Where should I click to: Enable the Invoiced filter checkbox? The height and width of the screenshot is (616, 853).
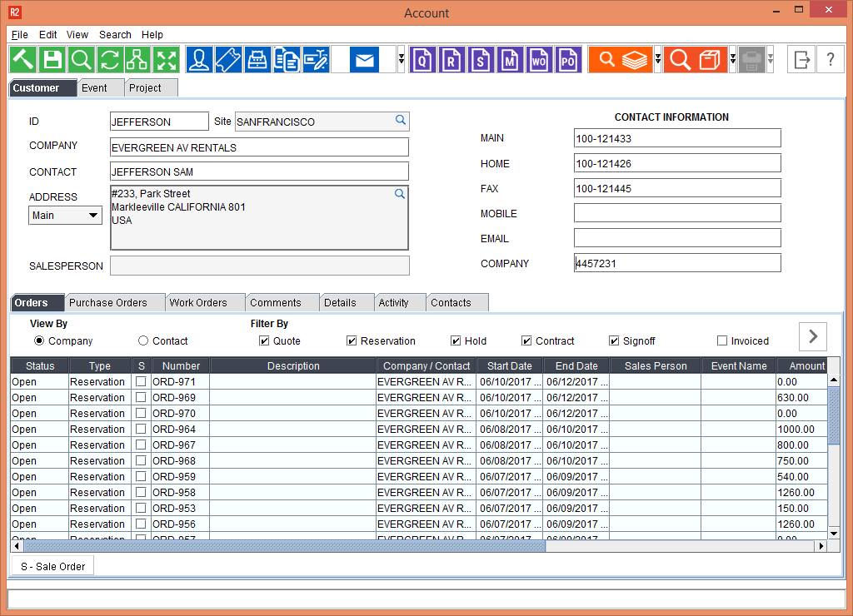click(x=722, y=340)
